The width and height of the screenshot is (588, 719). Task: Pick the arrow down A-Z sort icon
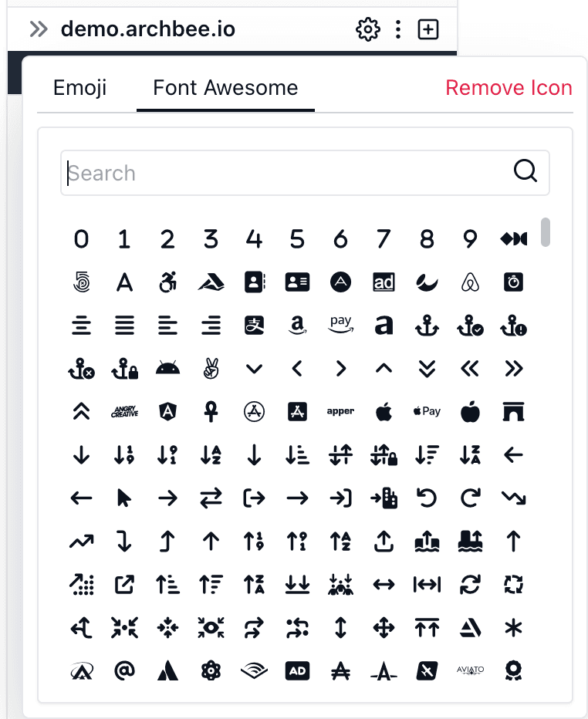(x=211, y=454)
